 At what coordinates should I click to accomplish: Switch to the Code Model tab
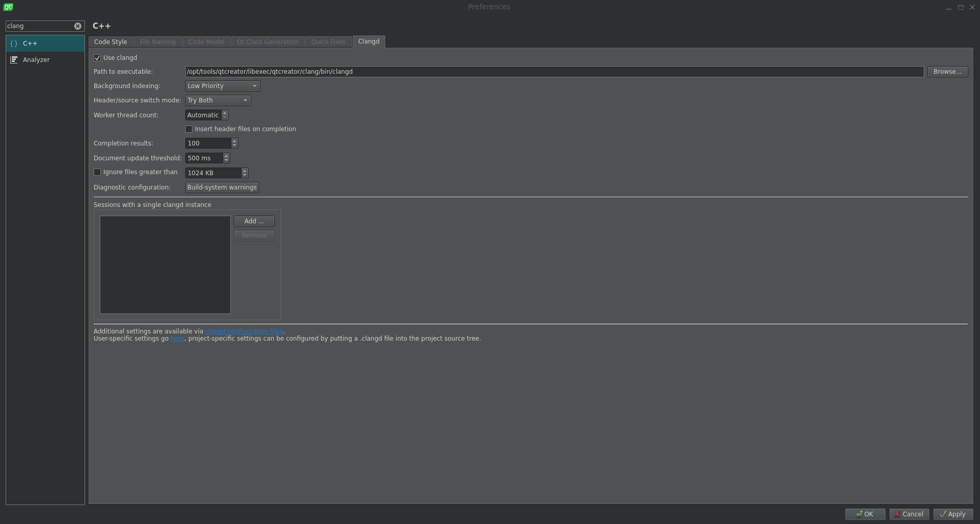[206, 42]
